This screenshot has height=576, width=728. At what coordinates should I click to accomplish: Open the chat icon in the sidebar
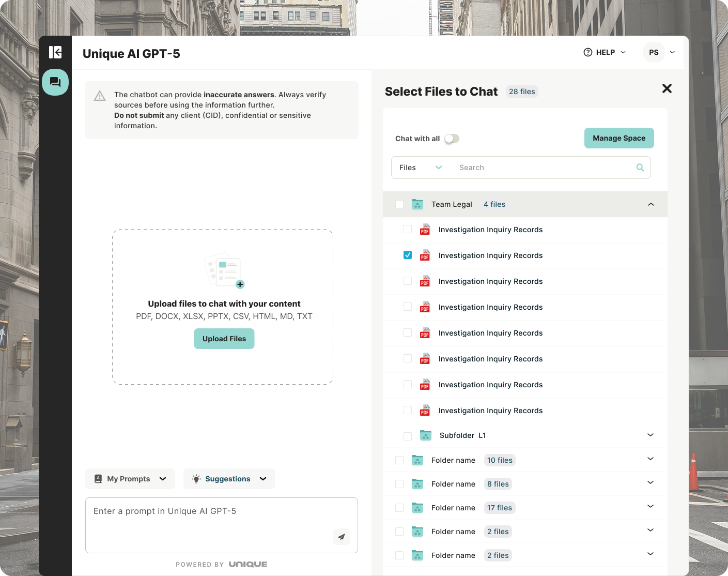[55, 82]
